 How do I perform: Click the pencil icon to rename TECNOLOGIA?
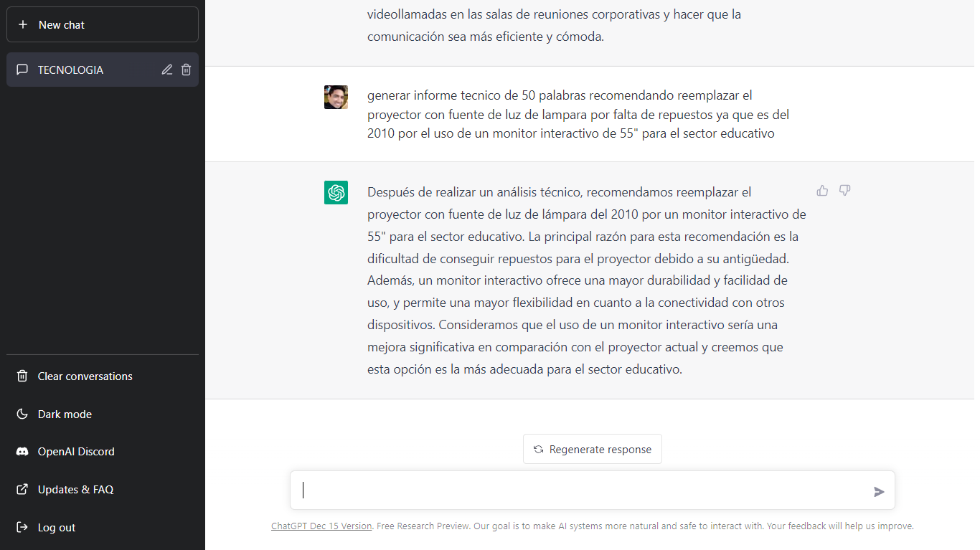pyautogui.click(x=166, y=70)
